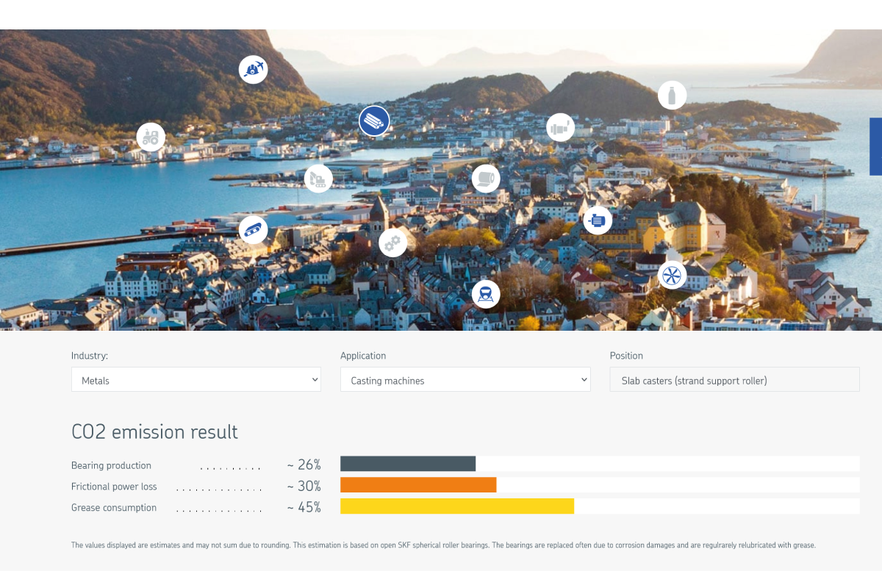Click the dark gray Bearing production bar
The image size is (882, 588).
pos(408,464)
